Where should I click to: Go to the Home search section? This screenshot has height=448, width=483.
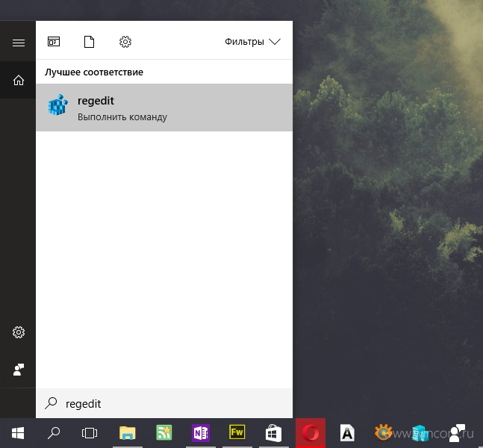pyautogui.click(x=19, y=80)
